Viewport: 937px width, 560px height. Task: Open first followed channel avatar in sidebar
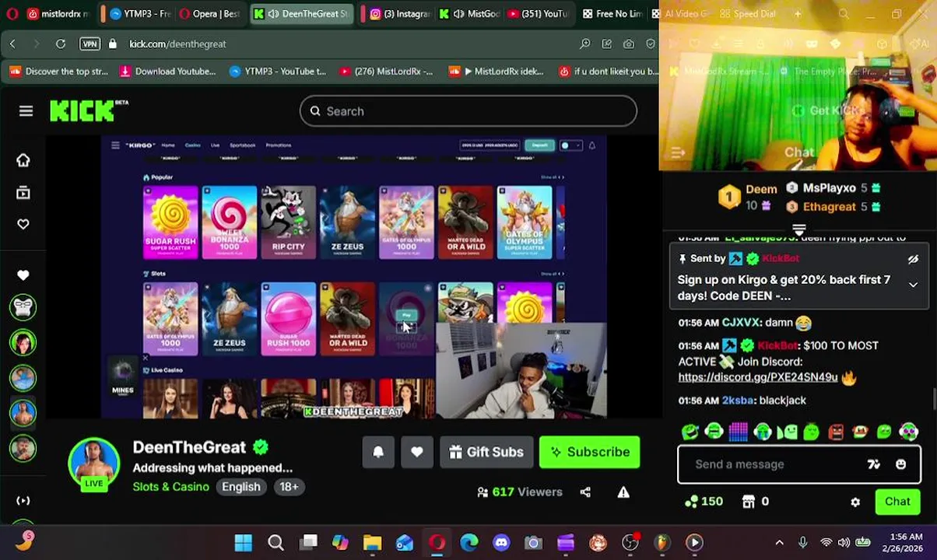(23, 308)
